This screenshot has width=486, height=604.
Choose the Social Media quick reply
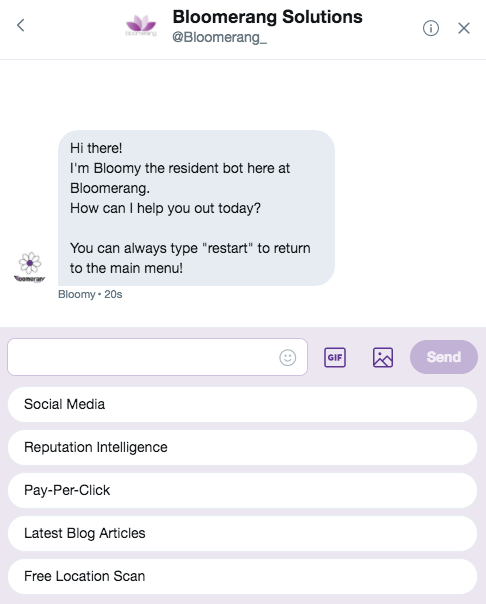tap(242, 404)
